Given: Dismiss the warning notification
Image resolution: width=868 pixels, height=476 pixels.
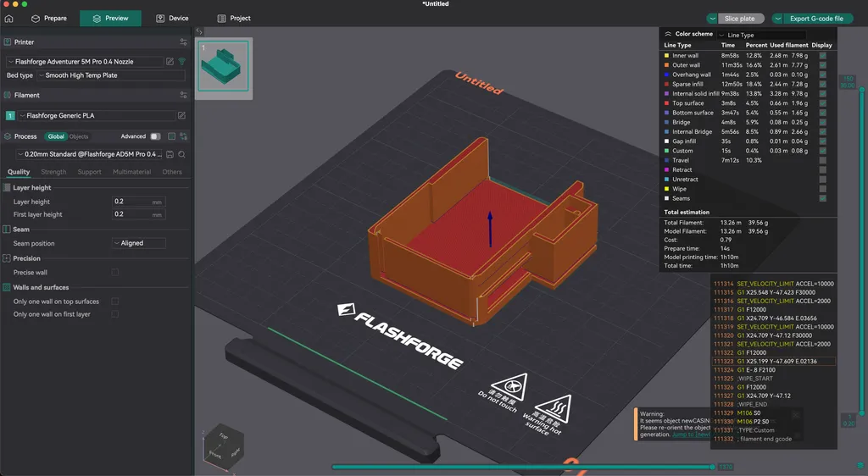Looking at the screenshot, I should [x=796, y=415].
